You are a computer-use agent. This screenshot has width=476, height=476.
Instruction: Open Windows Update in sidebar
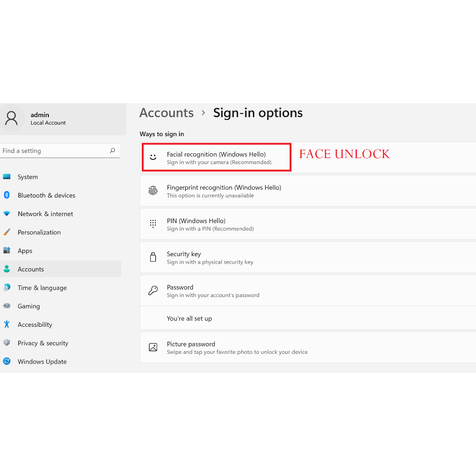pos(42,362)
